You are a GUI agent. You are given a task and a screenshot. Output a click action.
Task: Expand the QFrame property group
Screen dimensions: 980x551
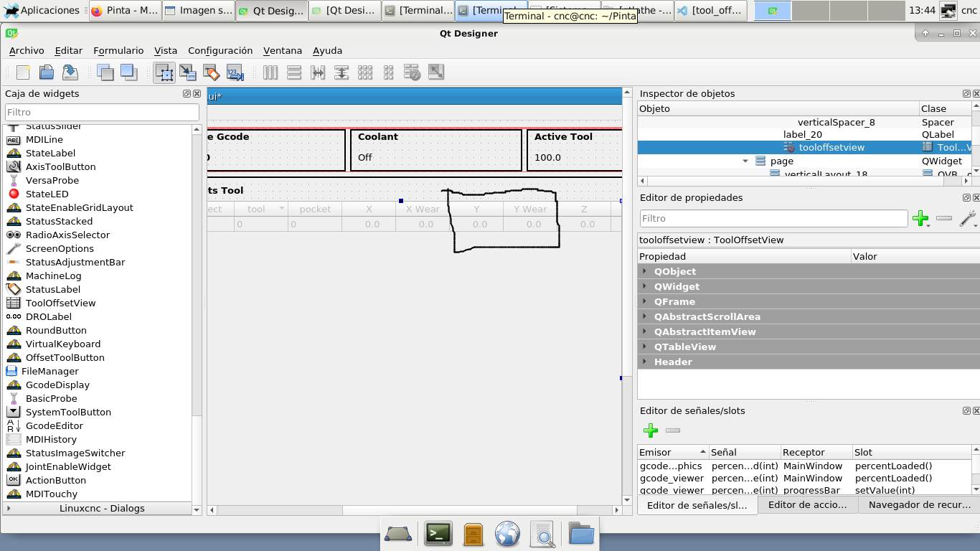click(x=645, y=301)
